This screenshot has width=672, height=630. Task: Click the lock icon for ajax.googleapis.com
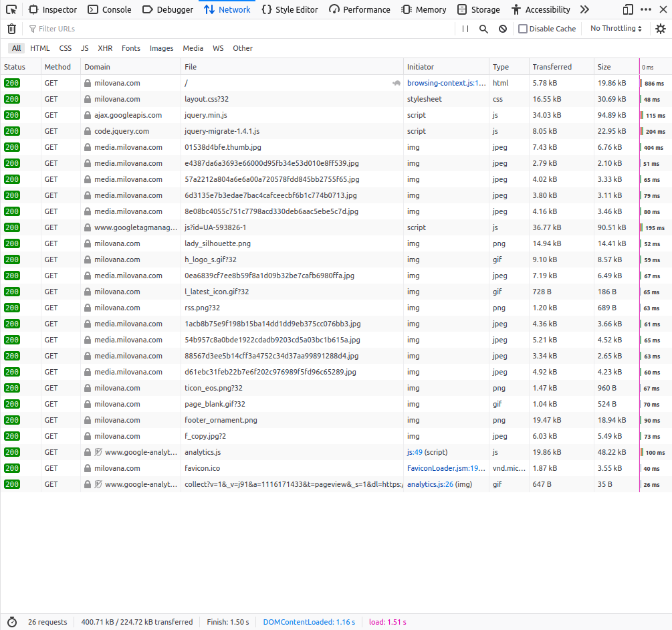click(x=88, y=115)
